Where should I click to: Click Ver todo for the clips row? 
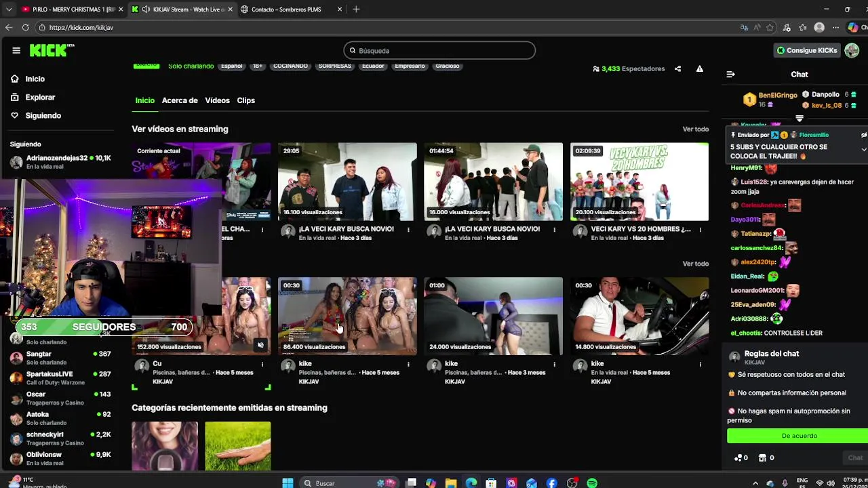(695, 264)
